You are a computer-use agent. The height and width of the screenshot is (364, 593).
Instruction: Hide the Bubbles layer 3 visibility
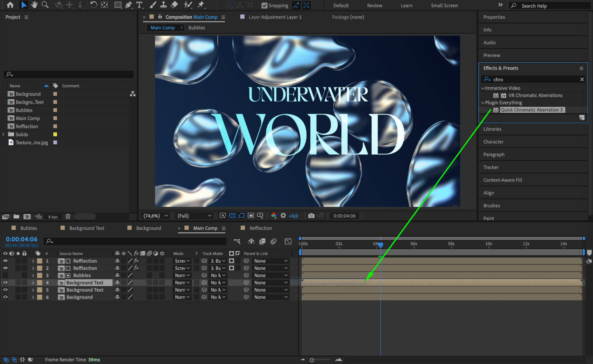[x=5, y=275]
